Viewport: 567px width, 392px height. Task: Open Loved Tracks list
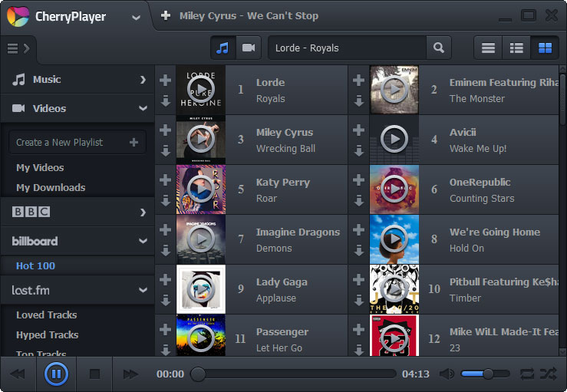pyautogui.click(x=46, y=315)
